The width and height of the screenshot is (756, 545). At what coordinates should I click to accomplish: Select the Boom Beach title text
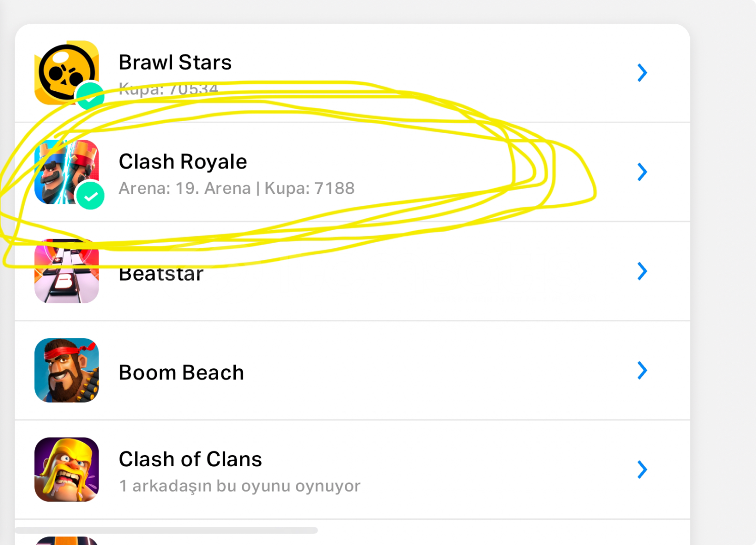181,372
